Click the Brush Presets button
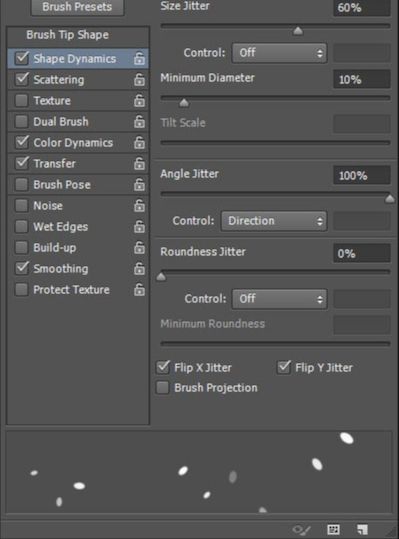 click(77, 7)
